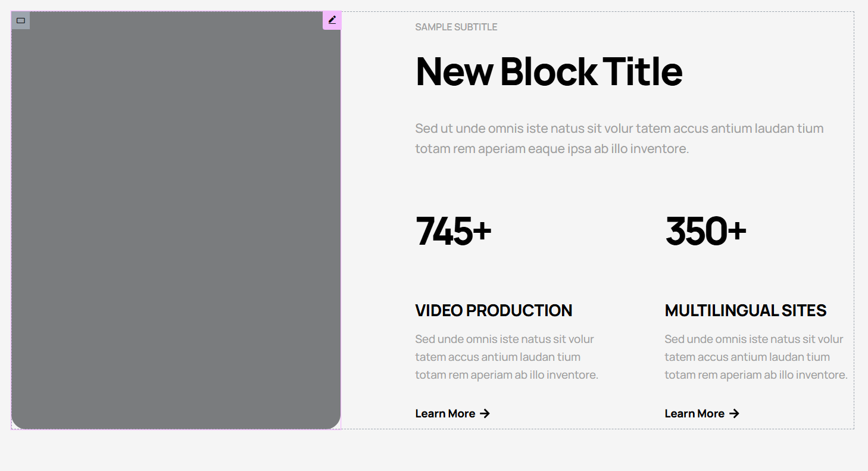Click the description text under Video Production

point(507,357)
